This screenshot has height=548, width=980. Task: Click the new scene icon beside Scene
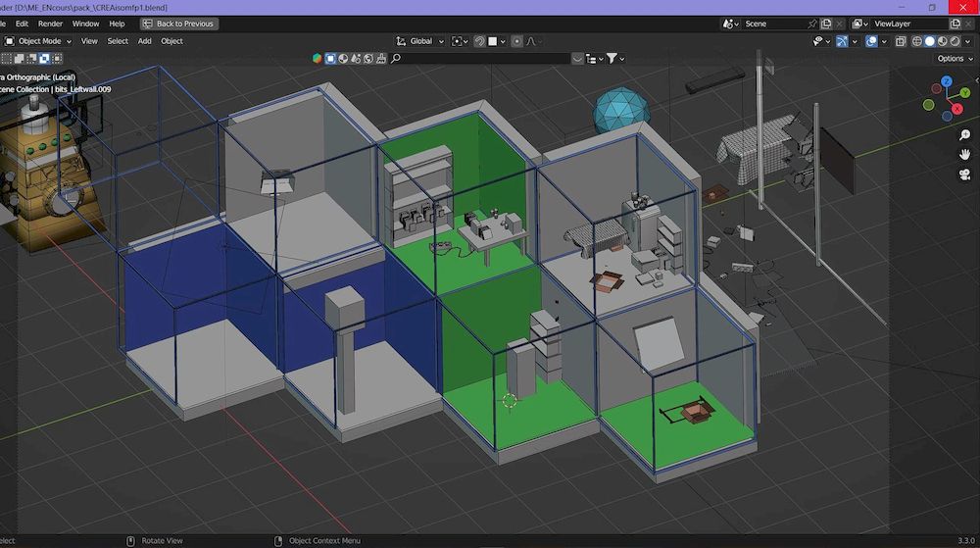tap(828, 24)
